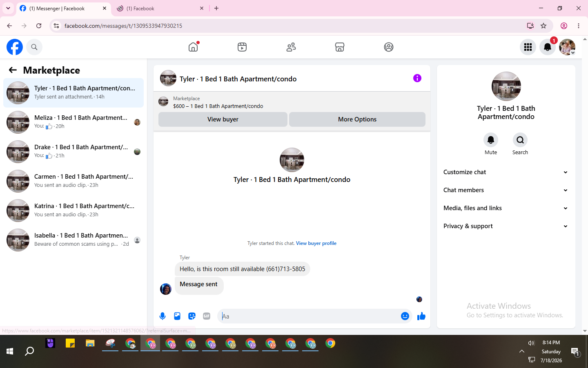Mute this conversation with the bell icon
588x368 pixels.
point(491,140)
